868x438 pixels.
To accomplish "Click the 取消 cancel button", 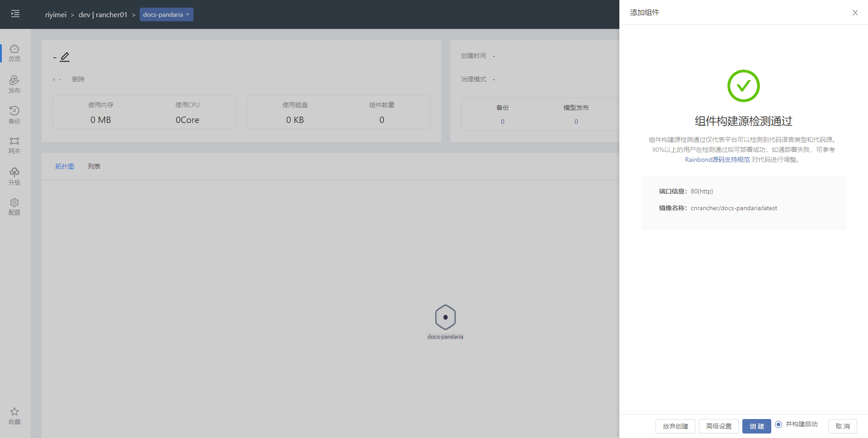I will click(843, 426).
